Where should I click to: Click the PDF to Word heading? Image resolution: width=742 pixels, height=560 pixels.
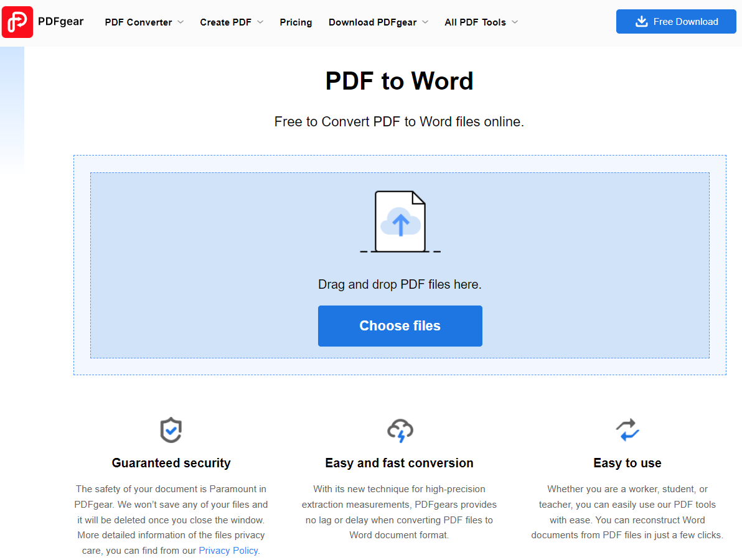click(400, 81)
